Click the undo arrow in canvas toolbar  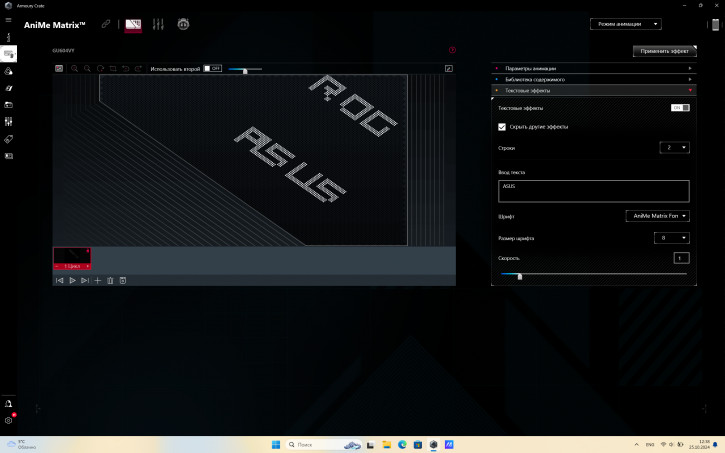tap(125, 68)
